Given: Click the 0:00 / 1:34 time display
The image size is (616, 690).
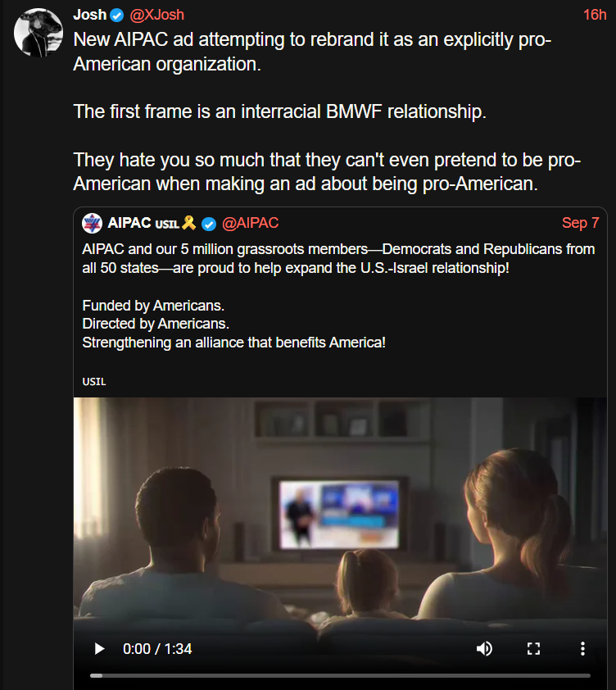Looking at the screenshot, I should (157, 649).
